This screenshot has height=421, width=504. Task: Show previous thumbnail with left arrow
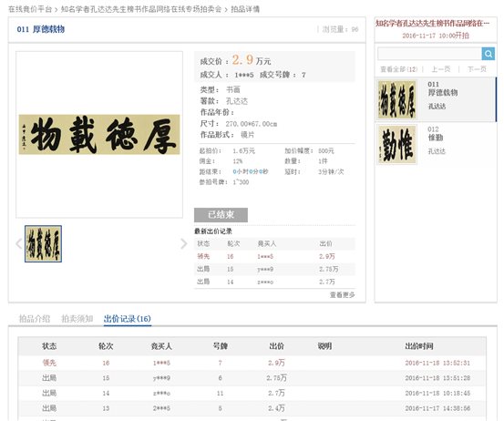(x=19, y=243)
